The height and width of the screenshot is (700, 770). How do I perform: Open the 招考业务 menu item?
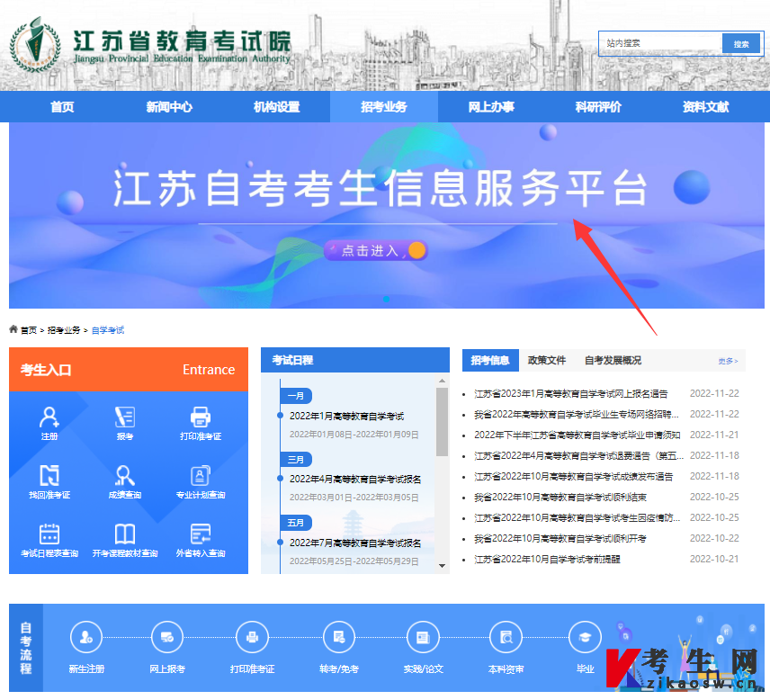click(x=383, y=106)
